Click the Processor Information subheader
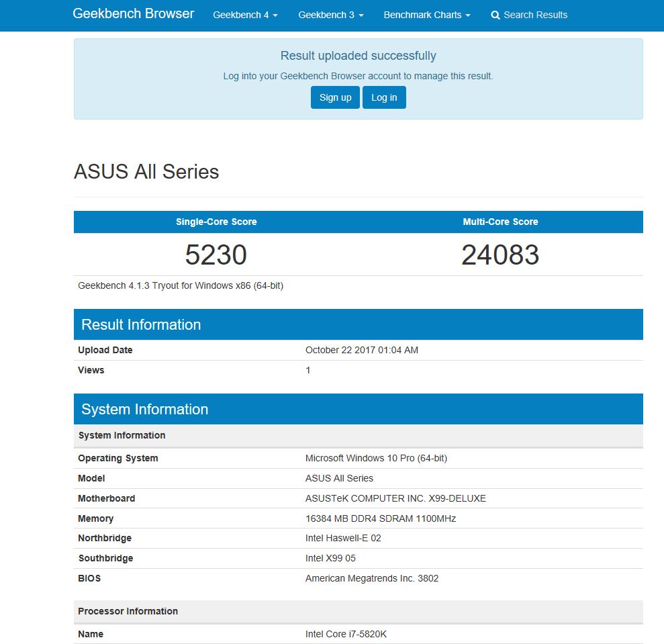 point(359,611)
